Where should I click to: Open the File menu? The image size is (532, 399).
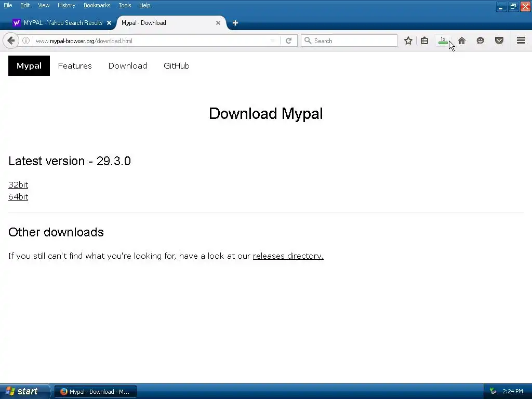pos(8,5)
